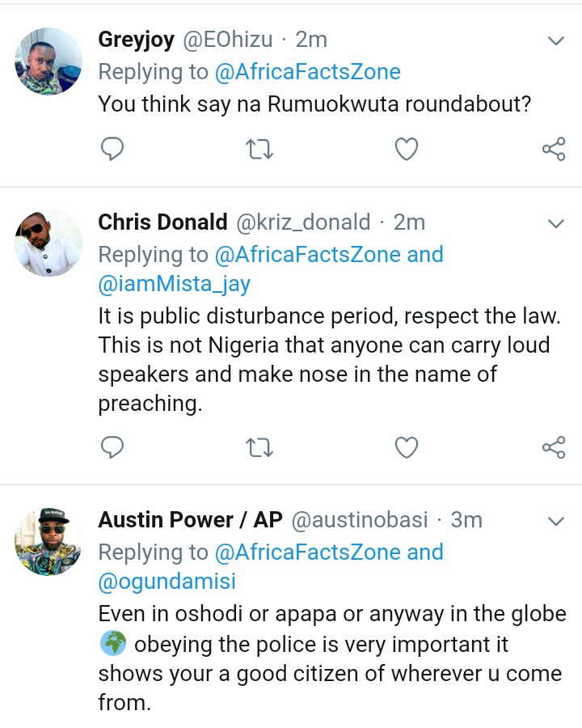The width and height of the screenshot is (582, 728).
Task: Open Austin Power's profile photo
Action: pos(48,541)
